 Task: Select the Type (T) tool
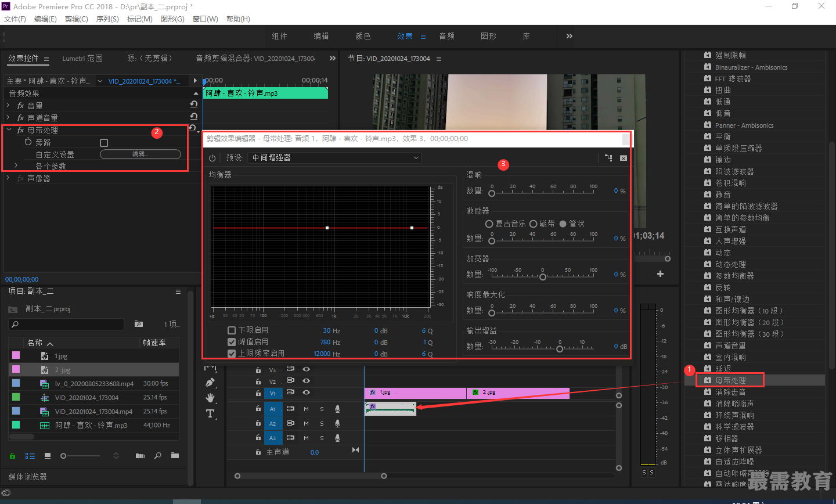pos(210,413)
